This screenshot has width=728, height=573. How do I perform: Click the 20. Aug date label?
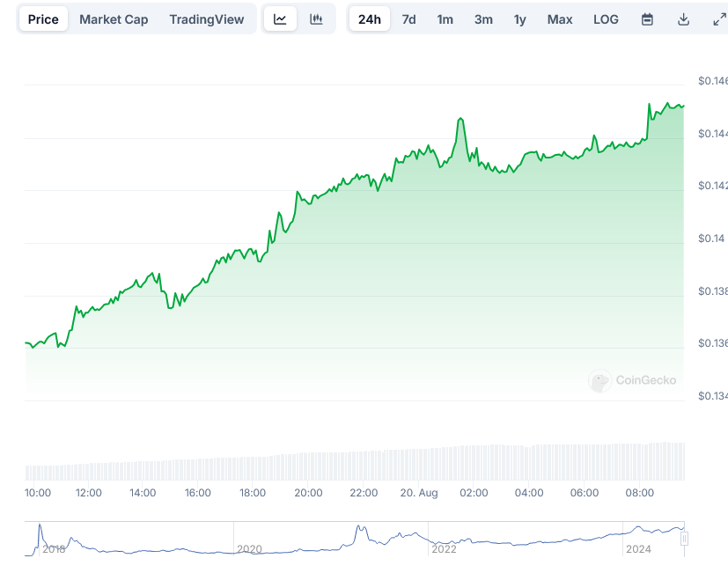click(419, 493)
